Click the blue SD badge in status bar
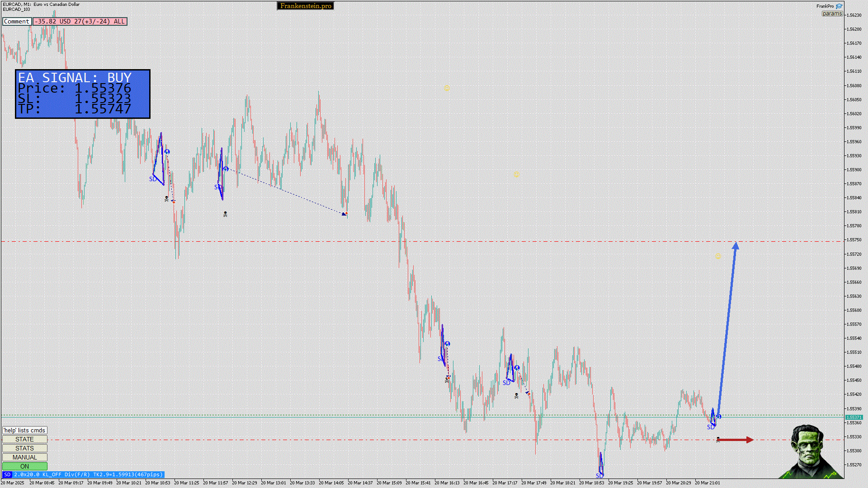868x488 pixels. point(7,475)
